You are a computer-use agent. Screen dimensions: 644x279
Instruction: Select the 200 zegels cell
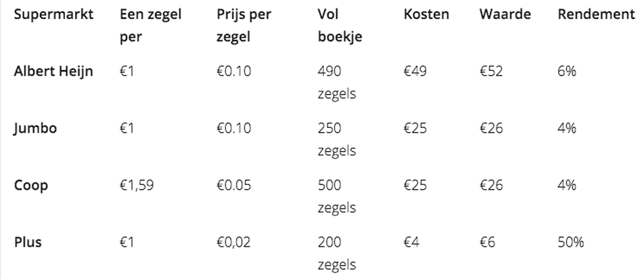point(336,253)
